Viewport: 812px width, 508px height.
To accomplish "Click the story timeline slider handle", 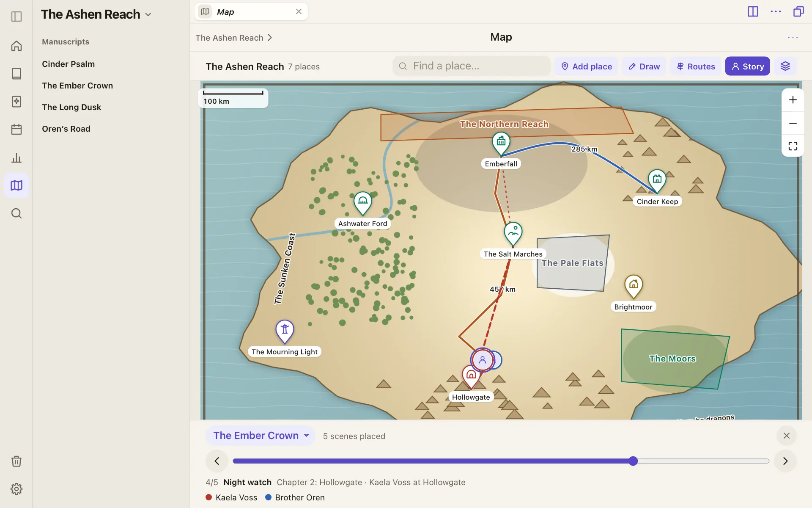I will 633,461.
